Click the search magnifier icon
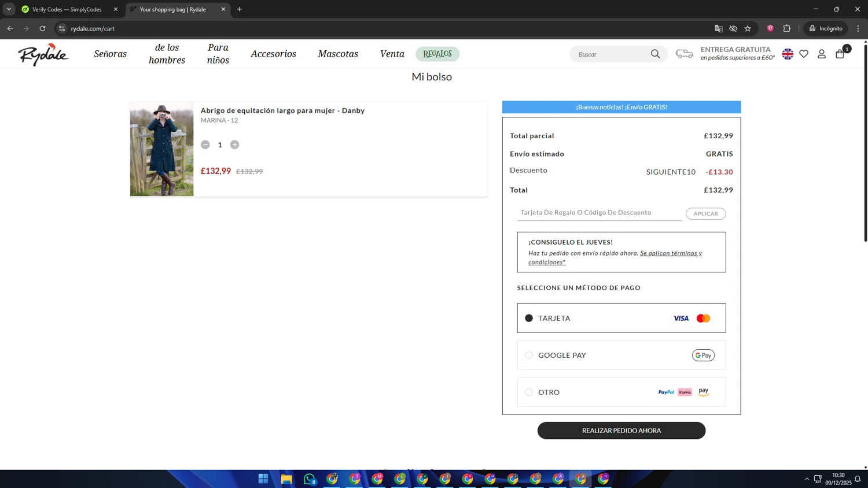 click(655, 54)
